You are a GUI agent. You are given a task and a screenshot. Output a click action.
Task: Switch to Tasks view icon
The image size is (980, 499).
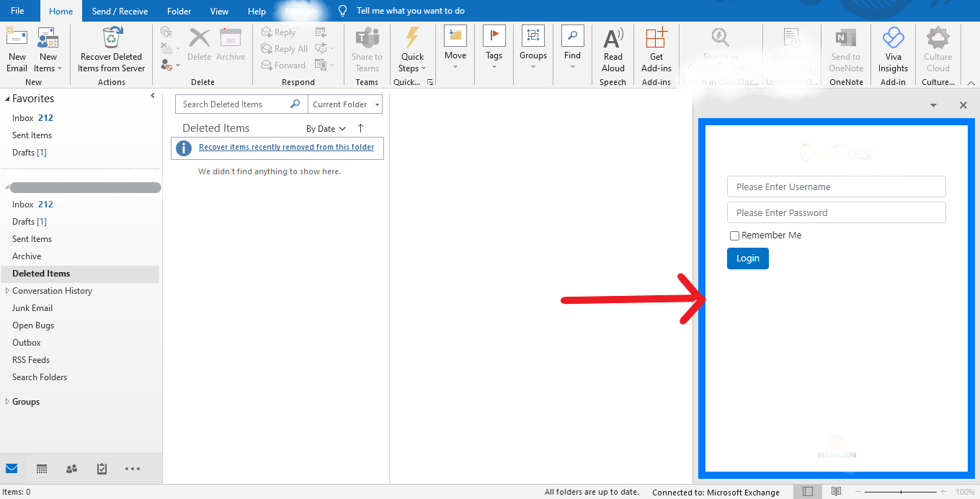102,469
